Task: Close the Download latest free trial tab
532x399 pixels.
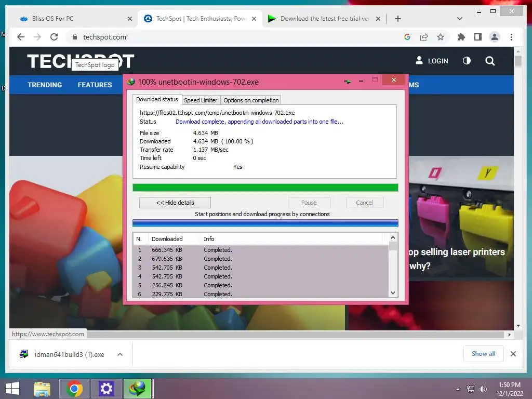Action: [x=378, y=19]
